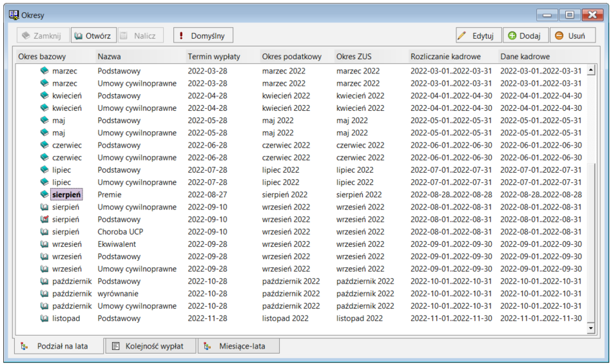
Task: Open the Miesiące-lata tab
Action: pos(238,346)
